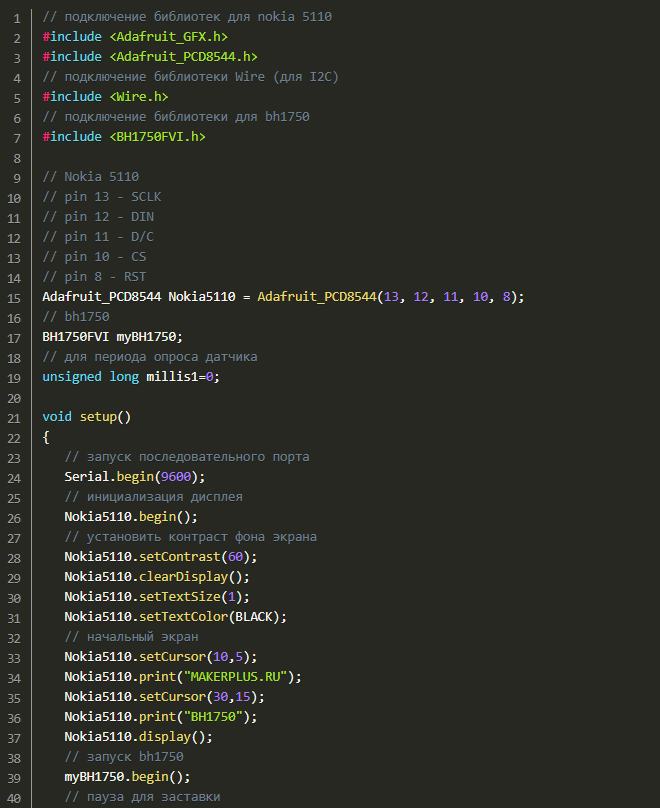Select the 'void setup()' line
Screen dimensions: 660x808
[87, 417]
